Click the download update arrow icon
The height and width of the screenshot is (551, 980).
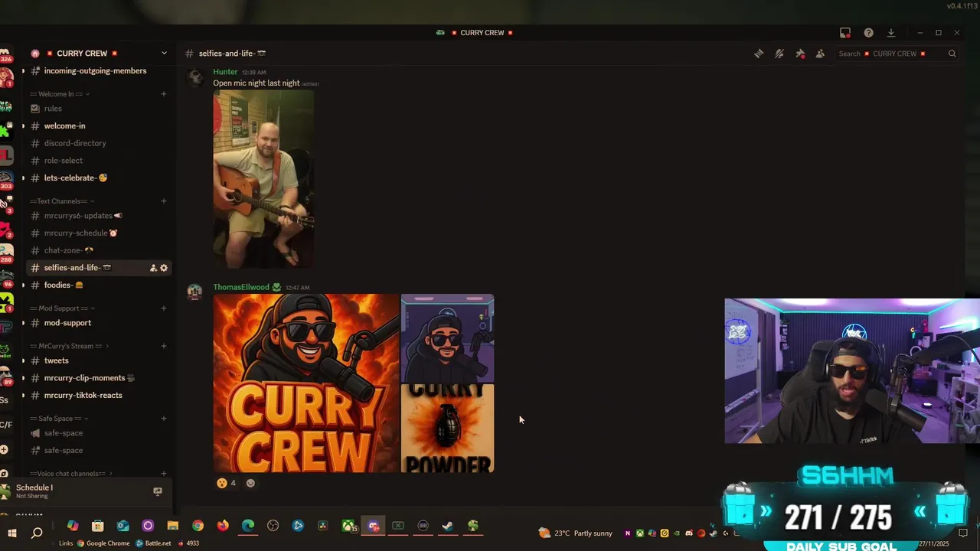(x=891, y=33)
